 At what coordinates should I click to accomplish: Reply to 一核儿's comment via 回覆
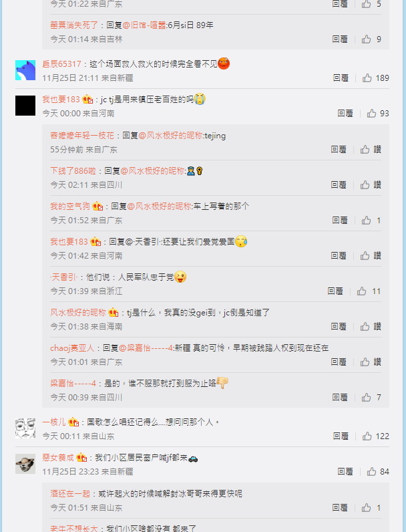(x=341, y=436)
